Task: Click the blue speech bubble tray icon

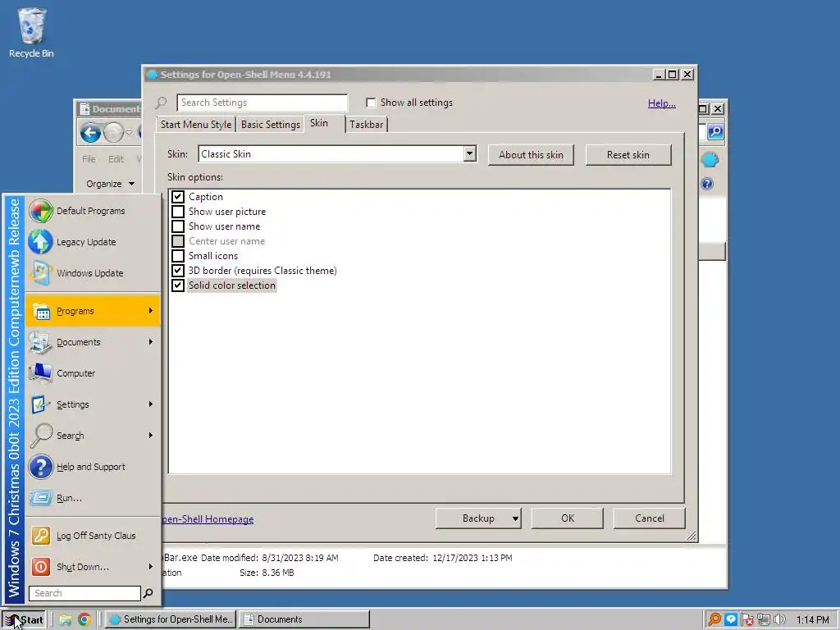Action: [731, 620]
